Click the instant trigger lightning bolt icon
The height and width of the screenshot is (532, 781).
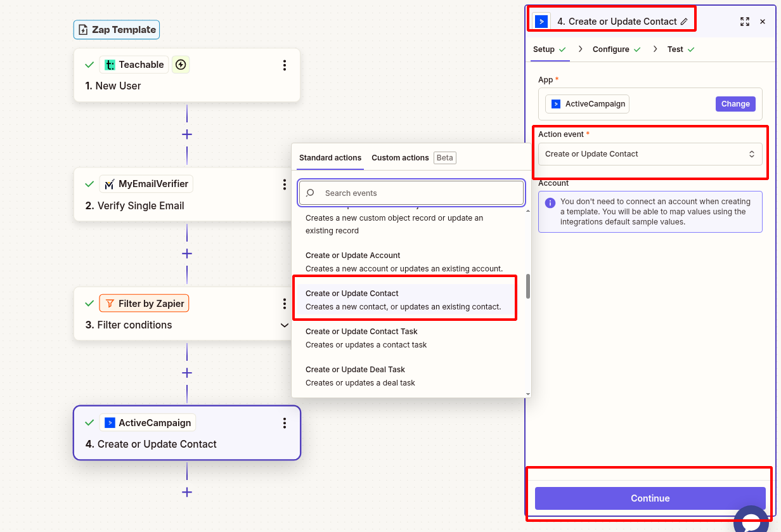(181, 64)
